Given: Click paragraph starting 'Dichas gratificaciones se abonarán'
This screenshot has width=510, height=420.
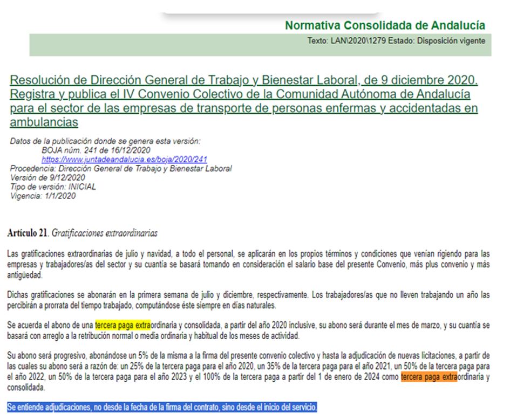Looking at the screenshot, I should [248, 300].
